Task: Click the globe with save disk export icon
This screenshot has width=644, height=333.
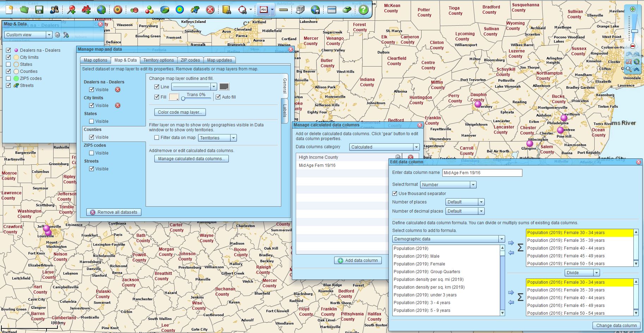Action: click(315, 10)
